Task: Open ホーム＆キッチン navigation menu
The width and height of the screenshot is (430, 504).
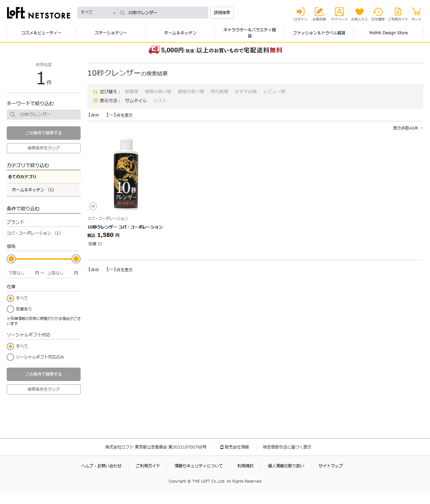Action: tap(180, 33)
